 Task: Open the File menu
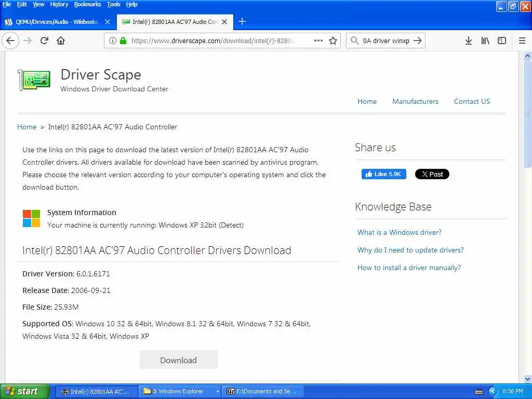(x=7, y=4)
